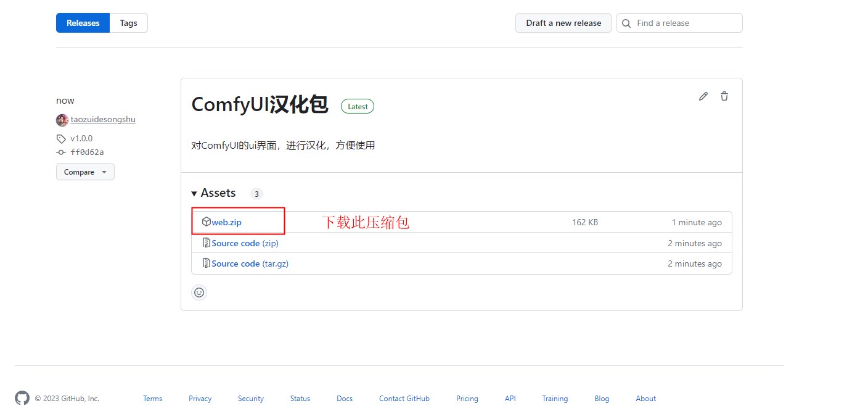
Task: Download Source code (zip)
Action: pos(245,243)
